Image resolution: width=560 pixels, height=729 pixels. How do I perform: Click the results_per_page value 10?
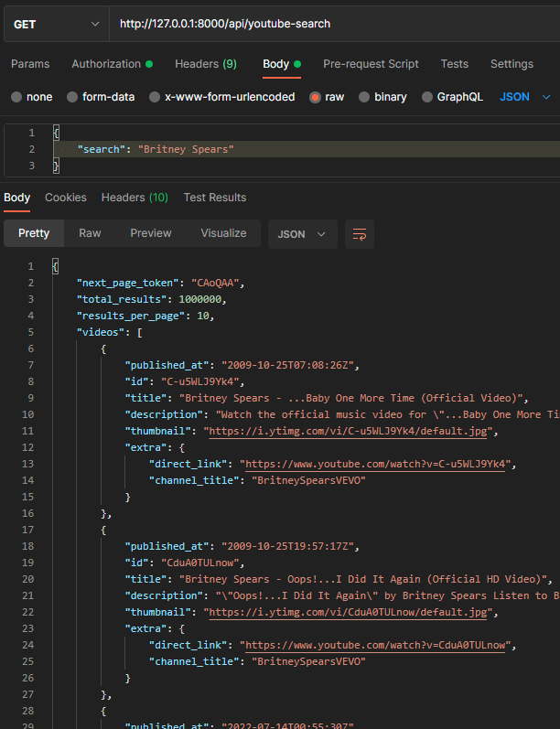pos(203,316)
